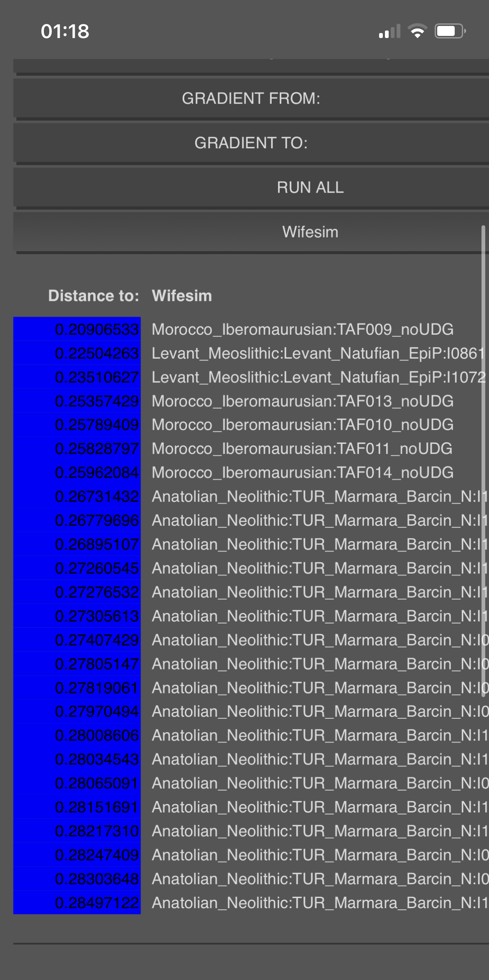Click the battery status icon
Screen dimensions: 489x980
click(450, 31)
